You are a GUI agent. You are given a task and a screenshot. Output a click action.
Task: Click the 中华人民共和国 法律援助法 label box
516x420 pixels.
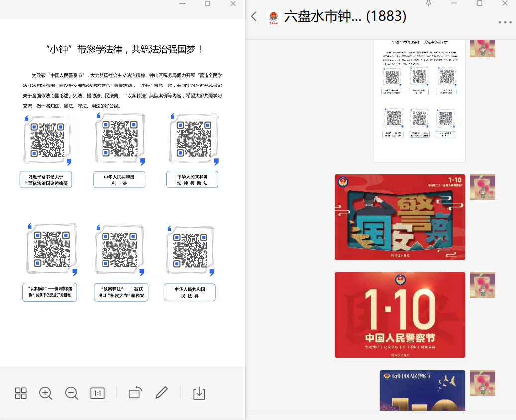click(192, 179)
